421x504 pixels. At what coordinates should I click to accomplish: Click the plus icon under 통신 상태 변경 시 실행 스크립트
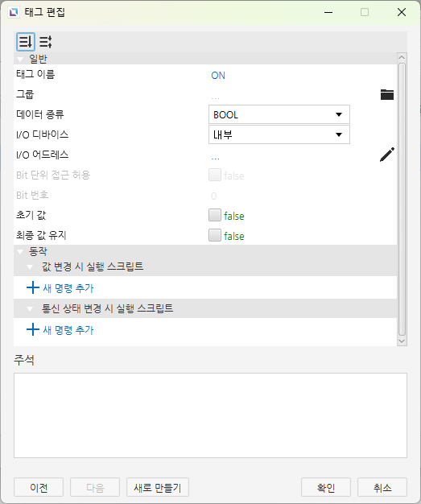click(32, 329)
